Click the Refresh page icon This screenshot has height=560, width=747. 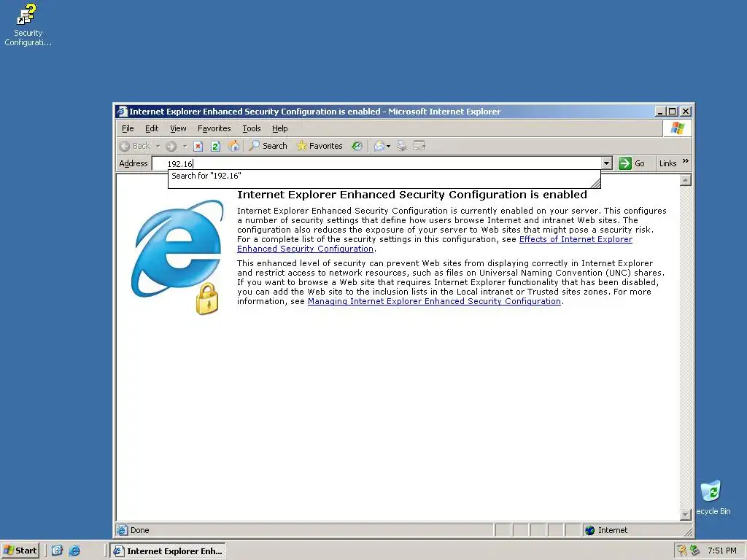tap(215, 146)
